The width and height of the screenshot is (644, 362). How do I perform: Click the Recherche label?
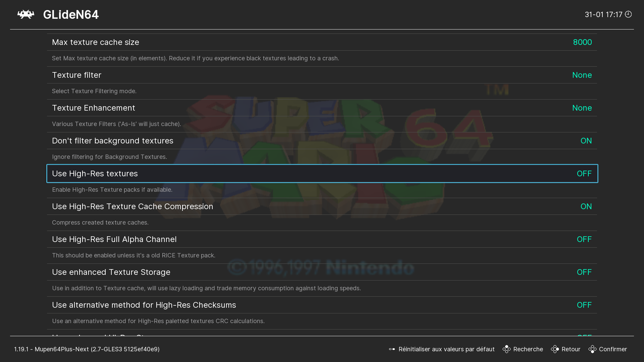tap(528, 349)
